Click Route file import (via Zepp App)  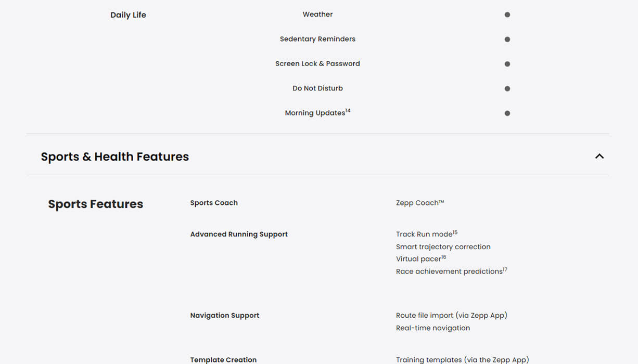(x=451, y=315)
